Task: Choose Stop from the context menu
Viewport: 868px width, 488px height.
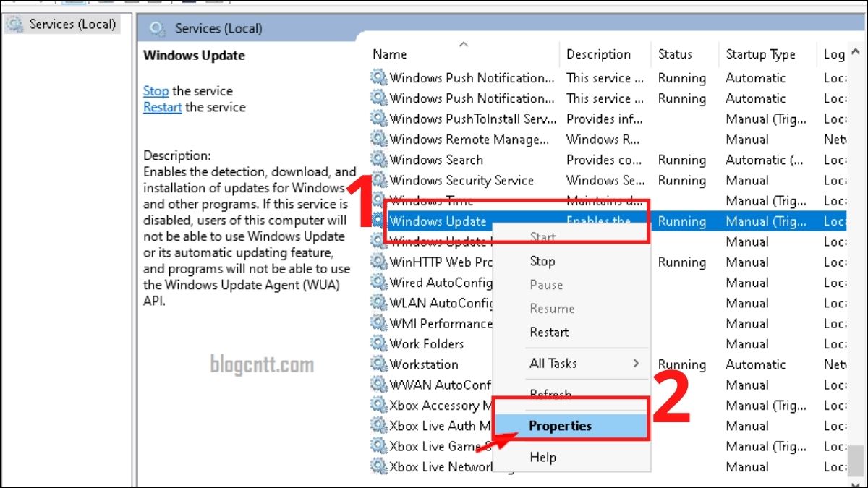Action: point(542,261)
